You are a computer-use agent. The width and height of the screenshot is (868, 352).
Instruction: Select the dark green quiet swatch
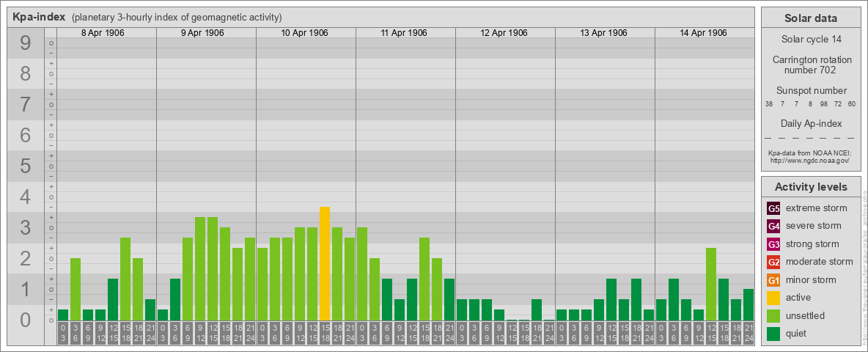[773, 333]
